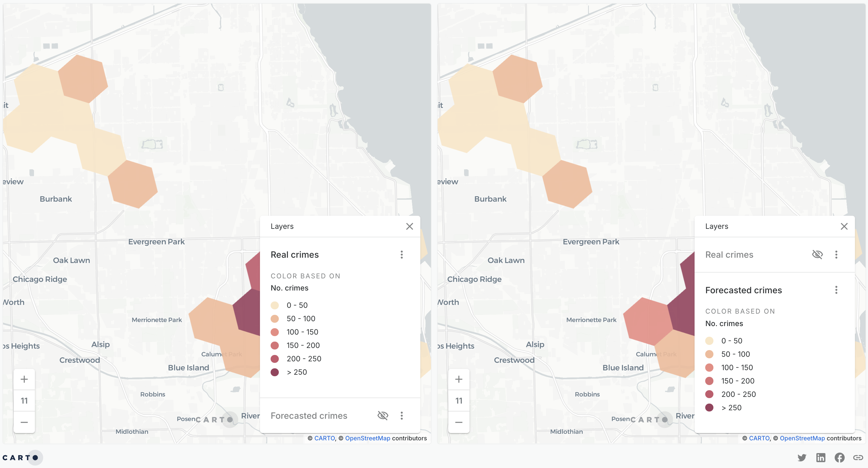Zoom in on the right map
This screenshot has height=468, width=868.
pyautogui.click(x=459, y=379)
